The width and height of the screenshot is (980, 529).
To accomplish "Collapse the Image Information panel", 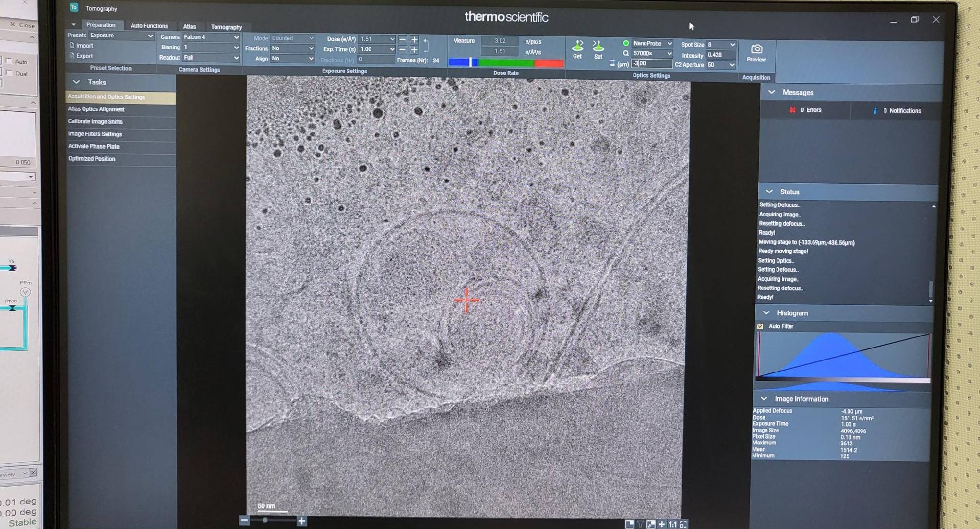I will [x=764, y=398].
